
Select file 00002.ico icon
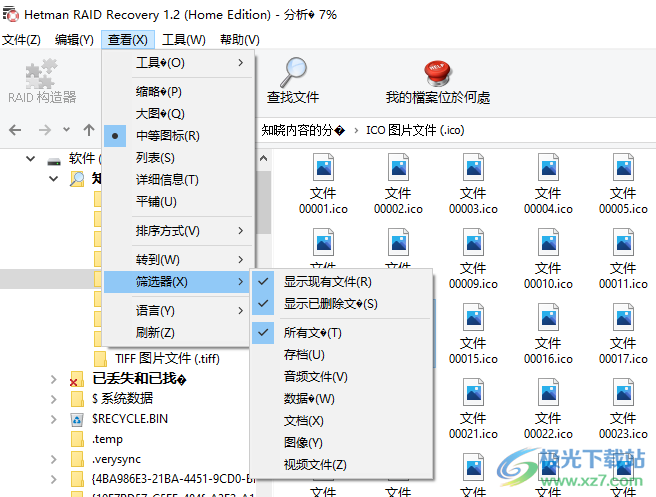click(x=398, y=167)
